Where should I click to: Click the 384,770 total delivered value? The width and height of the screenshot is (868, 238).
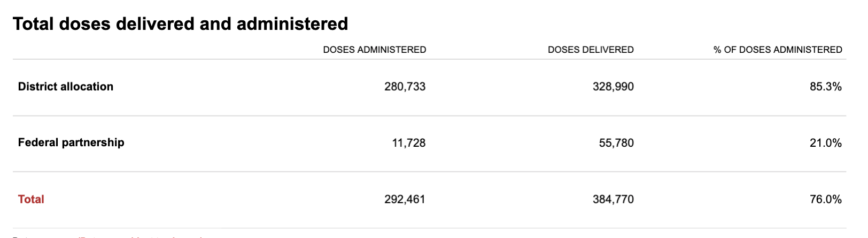point(613,200)
